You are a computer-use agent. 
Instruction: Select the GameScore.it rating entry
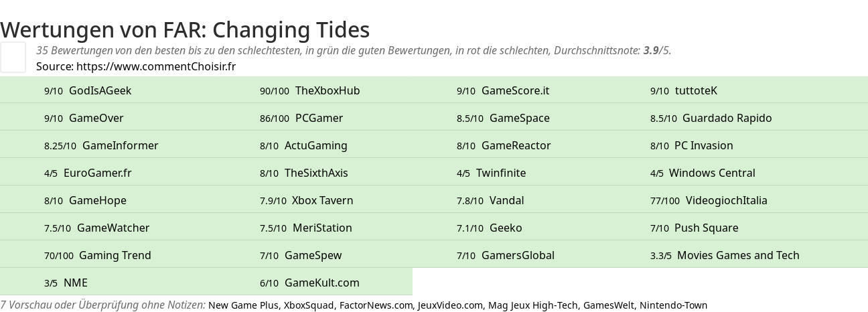(x=515, y=90)
